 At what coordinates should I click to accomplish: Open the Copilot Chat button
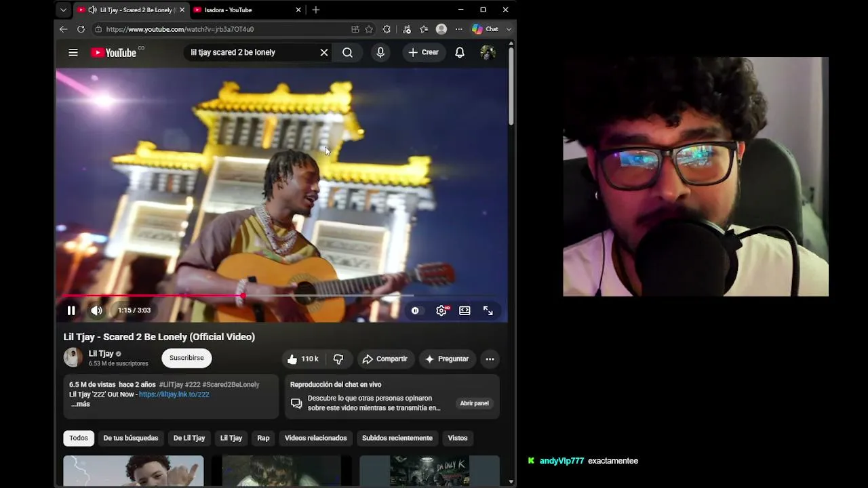(x=486, y=29)
